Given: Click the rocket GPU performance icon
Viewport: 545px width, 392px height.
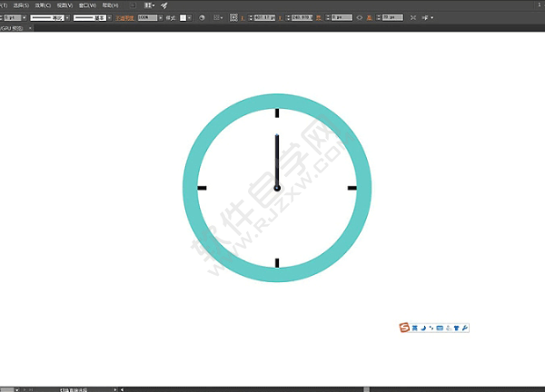Looking at the screenshot, I should point(164,5).
